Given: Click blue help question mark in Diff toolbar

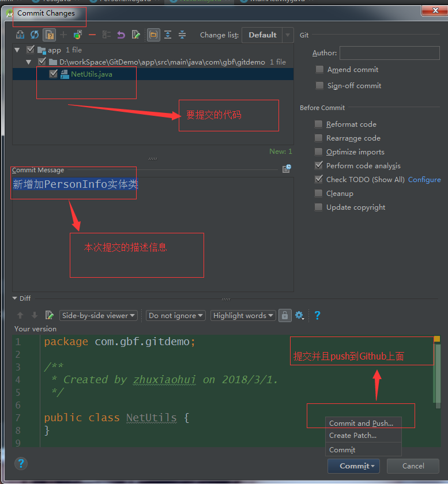Looking at the screenshot, I should (x=317, y=316).
